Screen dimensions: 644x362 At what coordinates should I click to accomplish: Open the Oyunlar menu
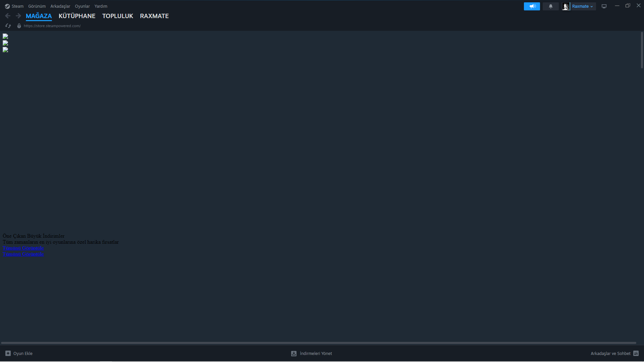point(82,6)
